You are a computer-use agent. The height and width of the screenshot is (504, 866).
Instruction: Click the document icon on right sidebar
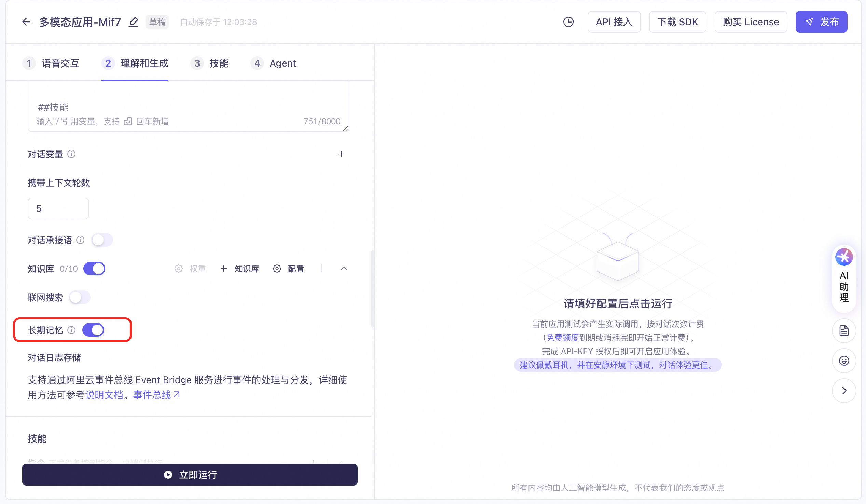coord(844,331)
